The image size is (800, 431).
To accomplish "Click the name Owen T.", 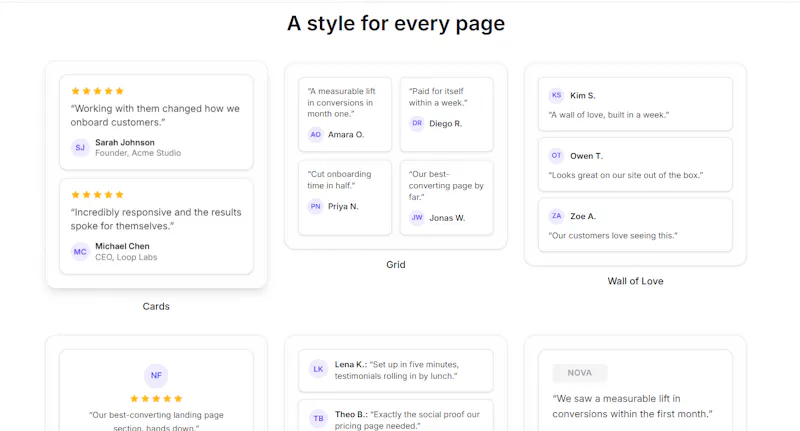I will pos(586,156).
